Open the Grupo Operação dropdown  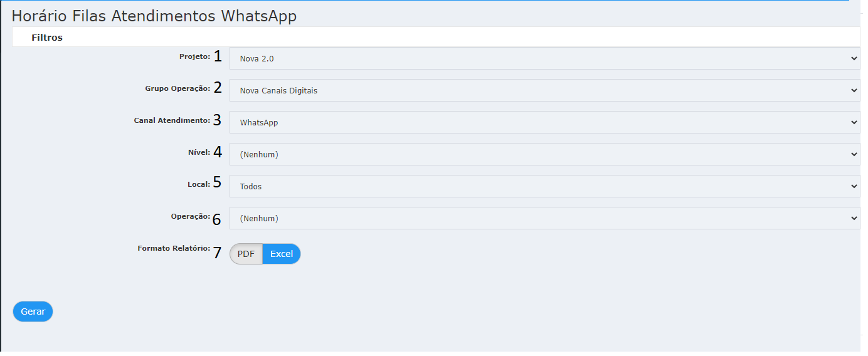click(544, 90)
